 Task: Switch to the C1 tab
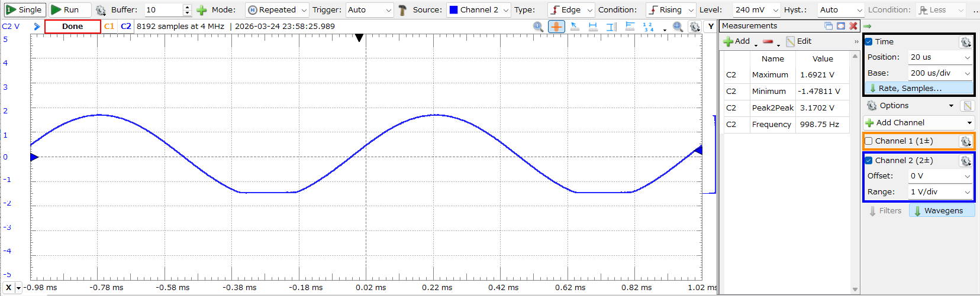[109, 27]
